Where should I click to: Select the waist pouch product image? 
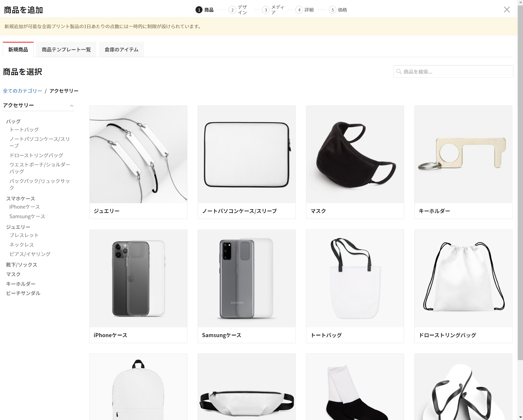click(x=247, y=387)
